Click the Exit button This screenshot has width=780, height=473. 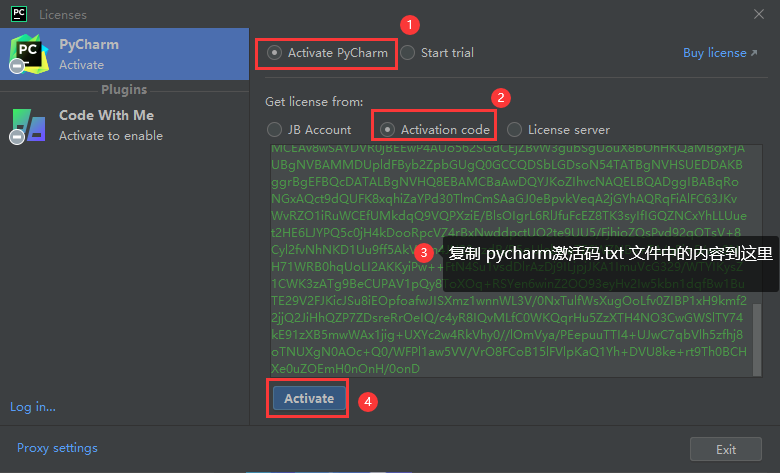click(726, 450)
